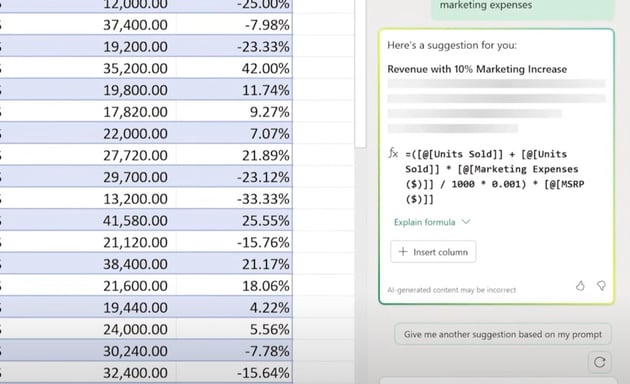Click the Revenue with 10% Marketing Increase heading
Viewport: 630px width, 384px height.
[477, 69]
